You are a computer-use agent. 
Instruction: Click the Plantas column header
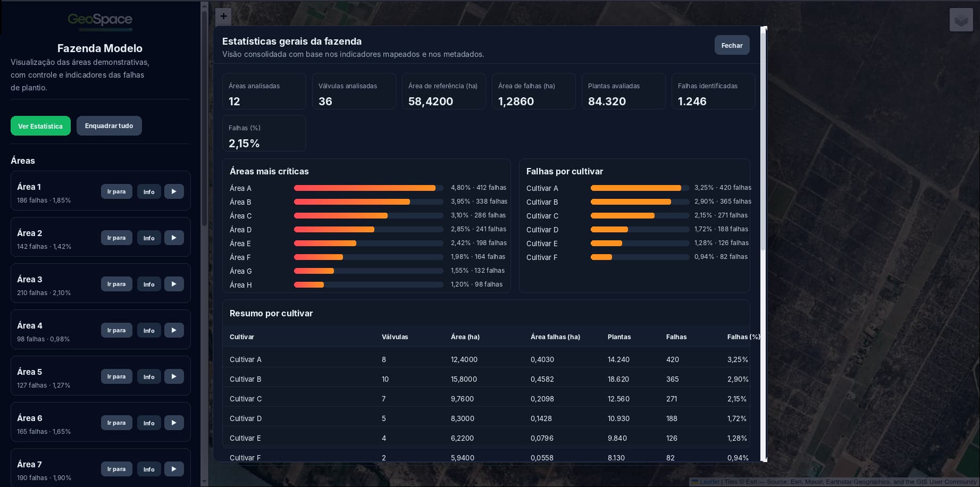(619, 337)
